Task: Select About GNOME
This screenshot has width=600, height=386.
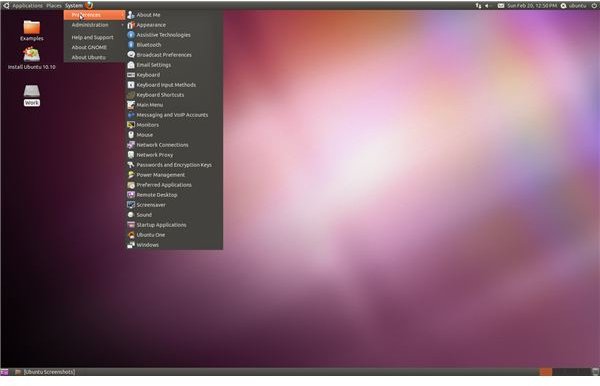Action: 94,47
